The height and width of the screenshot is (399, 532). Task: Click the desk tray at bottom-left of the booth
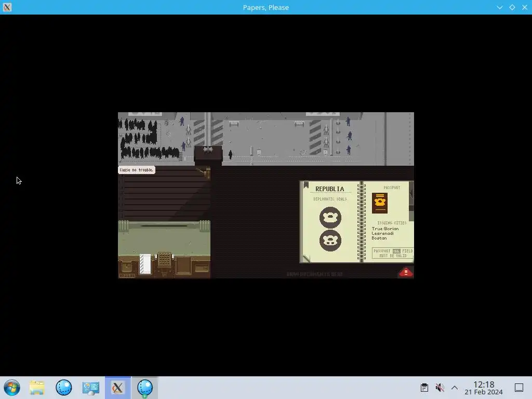127,267
